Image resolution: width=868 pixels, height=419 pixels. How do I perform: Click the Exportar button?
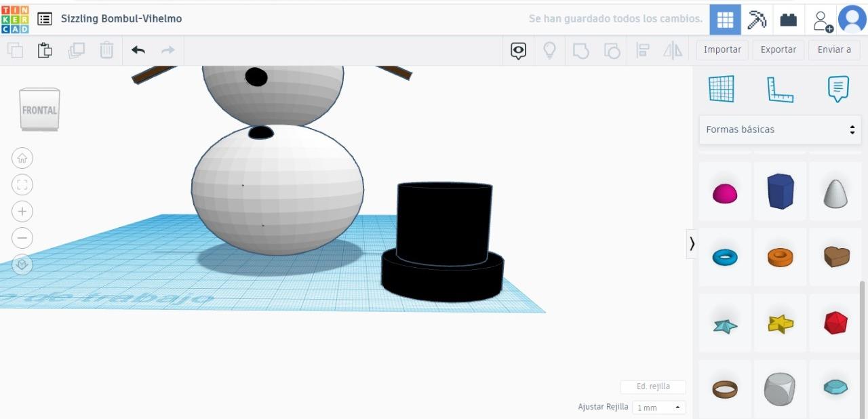pos(778,50)
